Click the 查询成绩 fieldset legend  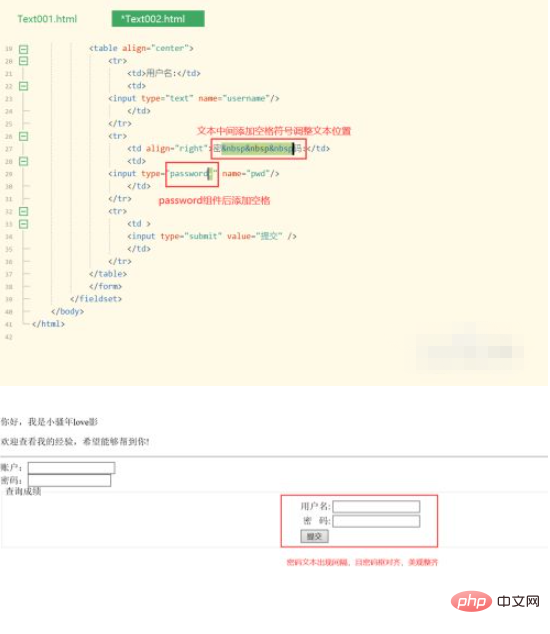coord(23,492)
